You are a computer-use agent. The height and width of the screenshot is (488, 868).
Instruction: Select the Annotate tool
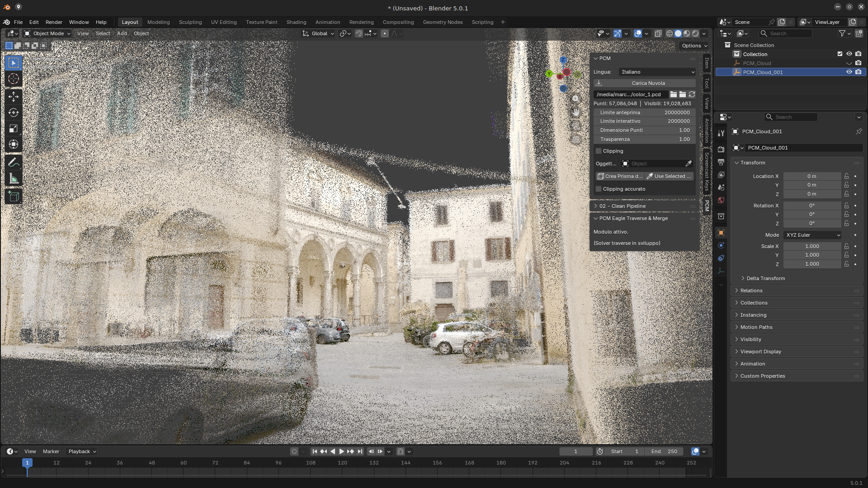(14, 162)
